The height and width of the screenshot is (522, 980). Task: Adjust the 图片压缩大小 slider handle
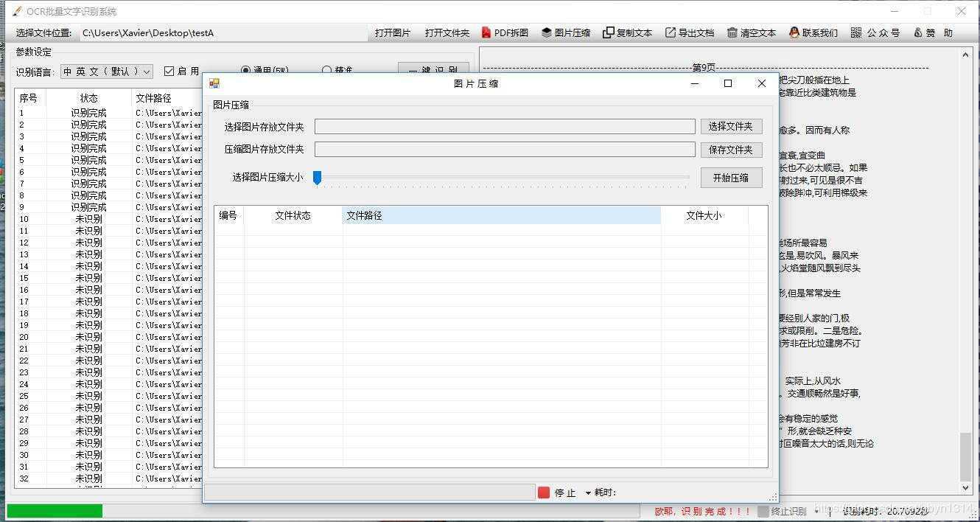(x=318, y=178)
